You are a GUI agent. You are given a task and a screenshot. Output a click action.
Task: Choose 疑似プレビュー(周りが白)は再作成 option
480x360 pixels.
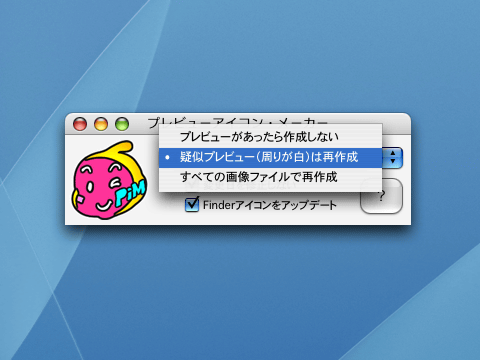[270, 157]
